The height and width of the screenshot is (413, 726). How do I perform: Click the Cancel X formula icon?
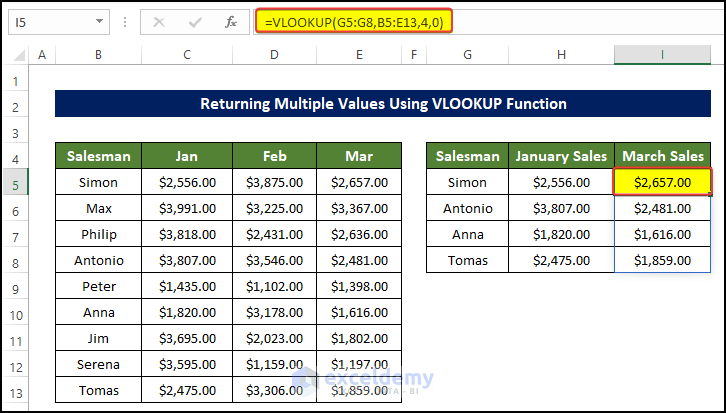coord(161,21)
